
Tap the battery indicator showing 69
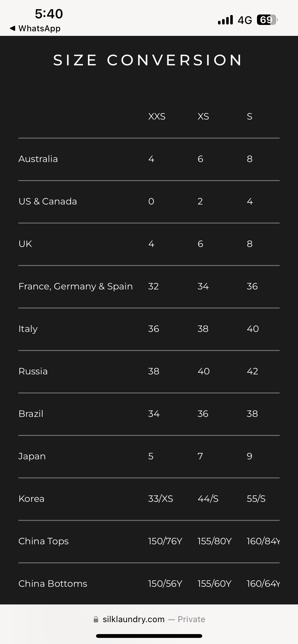pyautogui.click(x=267, y=20)
